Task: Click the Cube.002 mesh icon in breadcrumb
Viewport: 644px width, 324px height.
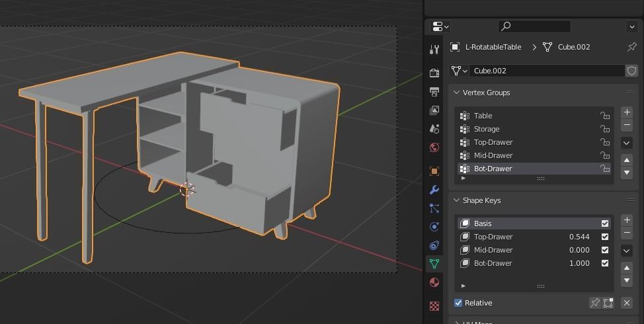Action: pyautogui.click(x=547, y=47)
